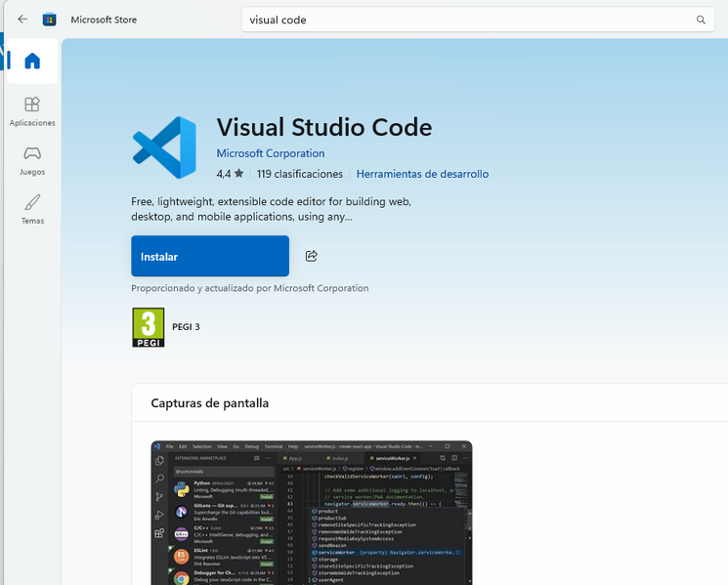Open the Home section in the sidebar

pos(32,61)
